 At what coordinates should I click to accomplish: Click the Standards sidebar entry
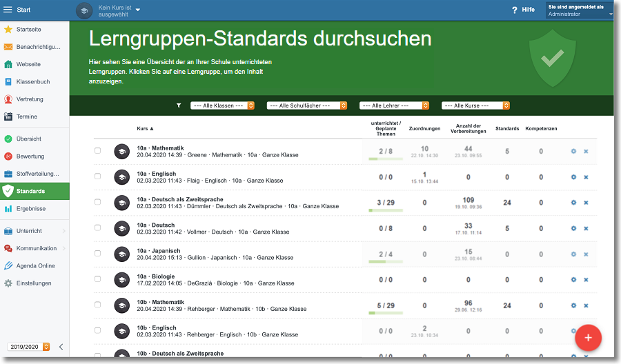pyautogui.click(x=34, y=191)
